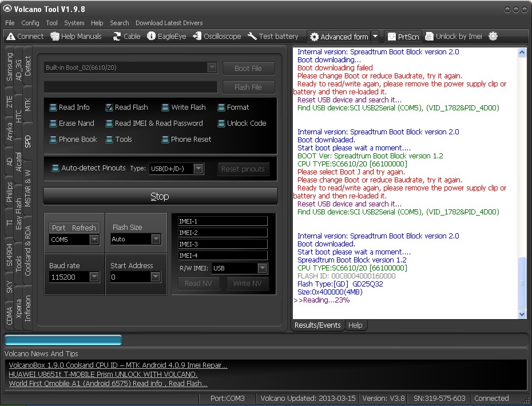
Task: Enable the Read Info checkbox
Action: point(53,108)
